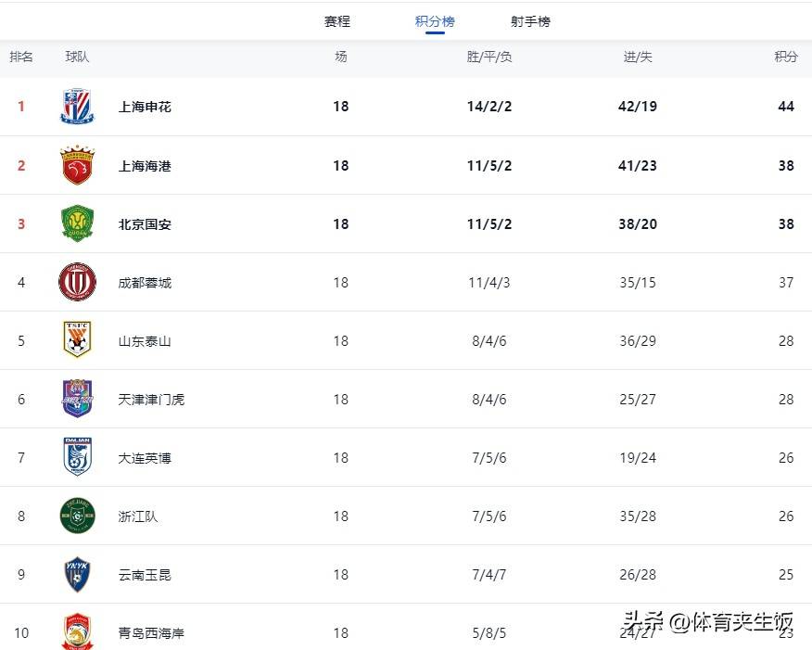812x650 pixels.
Task: Click the Shanghai Shenhua team crest
Action: (77, 107)
